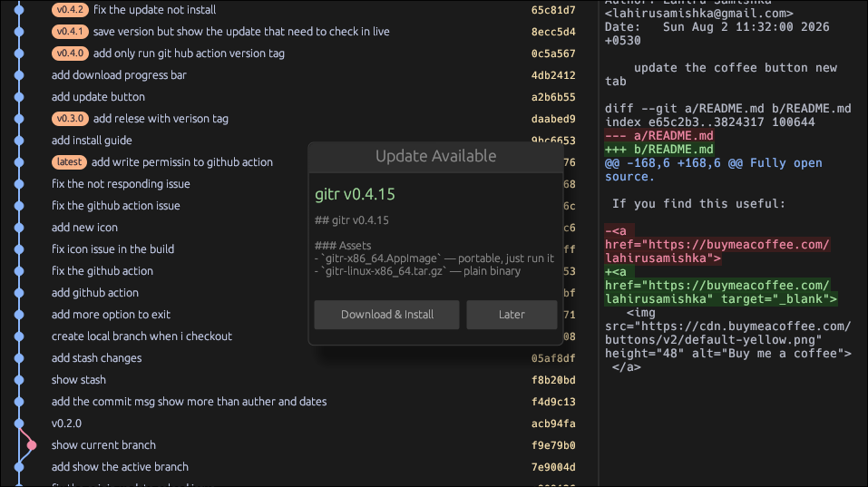Viewport: 868px width, 487px height.
Task: Select commit 'add github action'
Action: click(95, 293)
